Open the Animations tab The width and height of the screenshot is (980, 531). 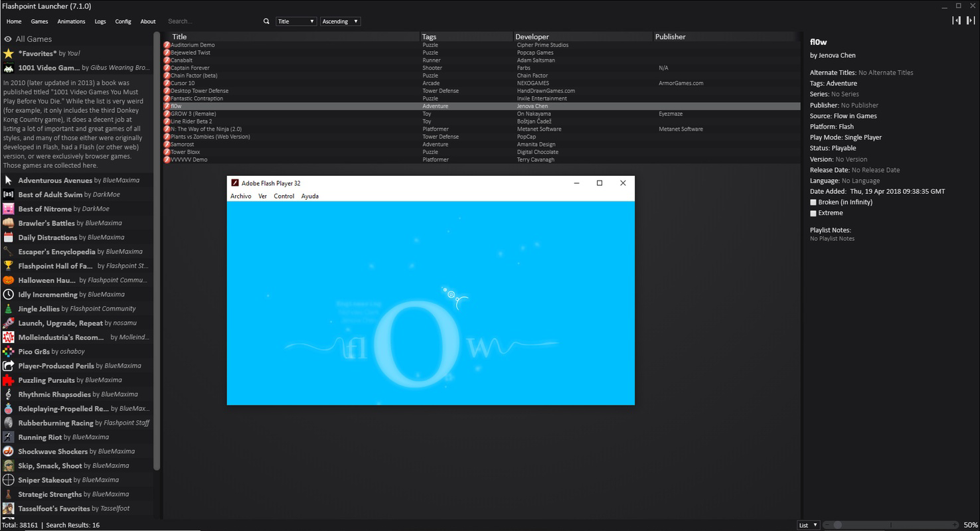coord(72,21)
